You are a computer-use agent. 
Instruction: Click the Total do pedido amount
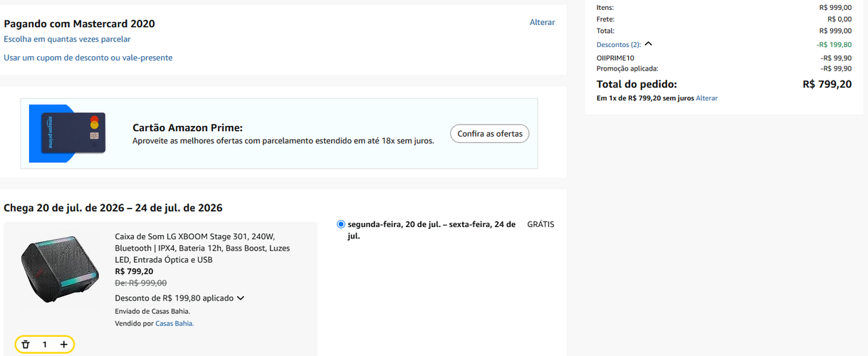pos(827,84)
